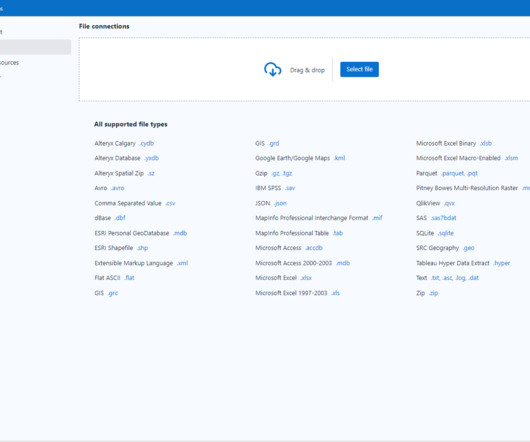Click the .avro extension link

pos(118,188)
